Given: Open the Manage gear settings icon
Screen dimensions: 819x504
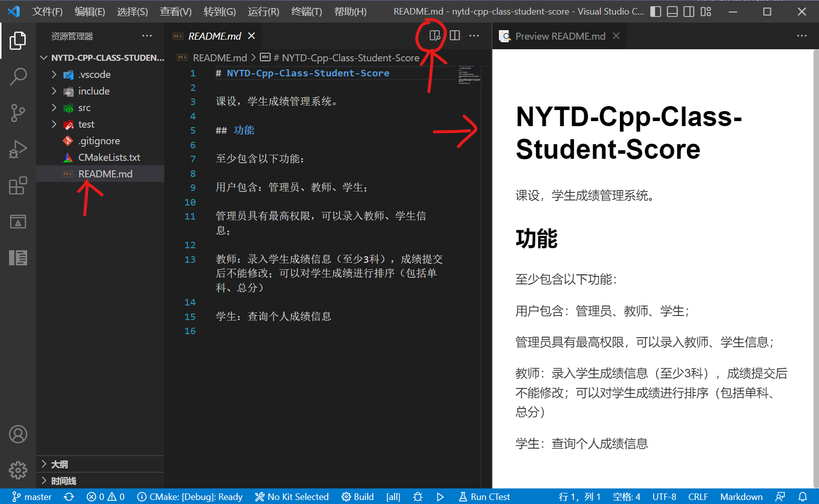Looking at the screenshot, I should 18,470.
